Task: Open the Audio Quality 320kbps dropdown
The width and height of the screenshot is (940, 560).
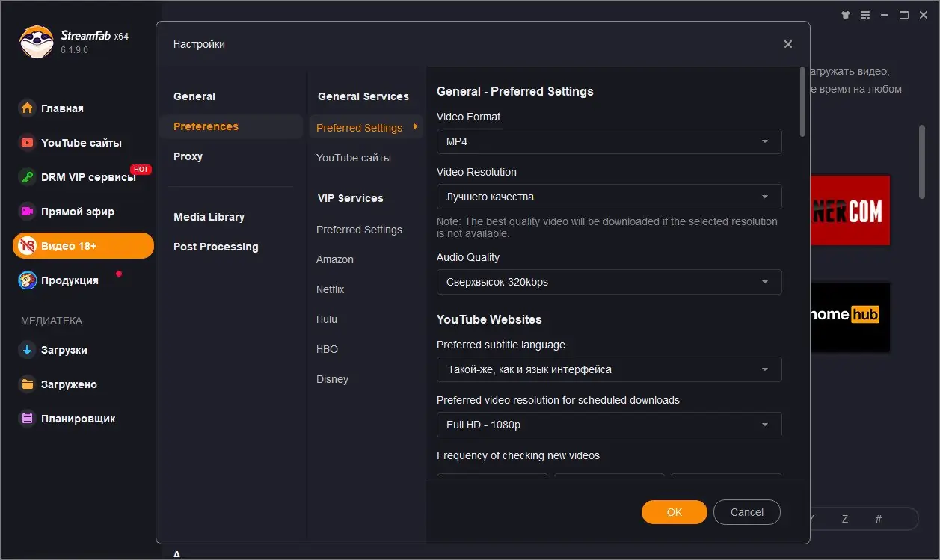Action: [x=609, y=282]
